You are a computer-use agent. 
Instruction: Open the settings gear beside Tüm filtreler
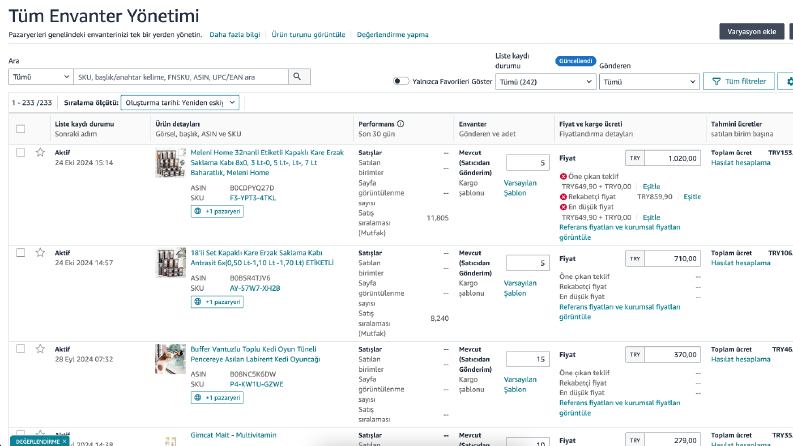point(788,81)
